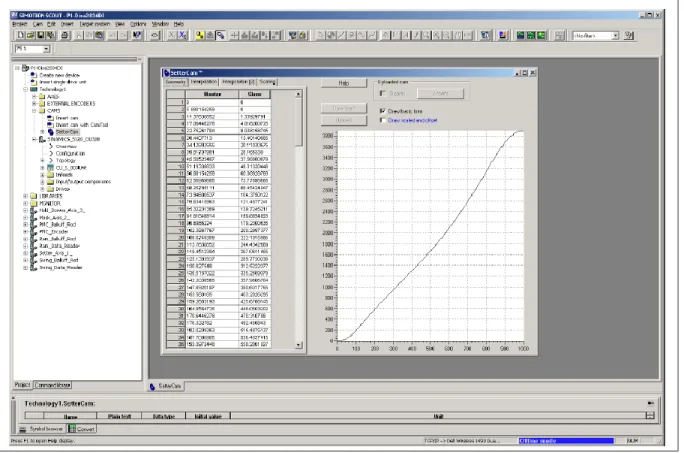
Task: Click the Open project folder icon
Action: pos(31,35)
